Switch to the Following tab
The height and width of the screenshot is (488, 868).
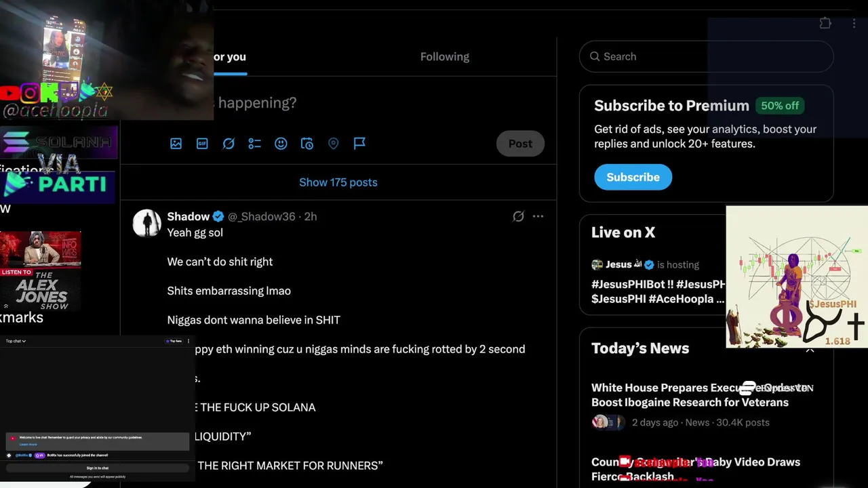coord(444,57)
